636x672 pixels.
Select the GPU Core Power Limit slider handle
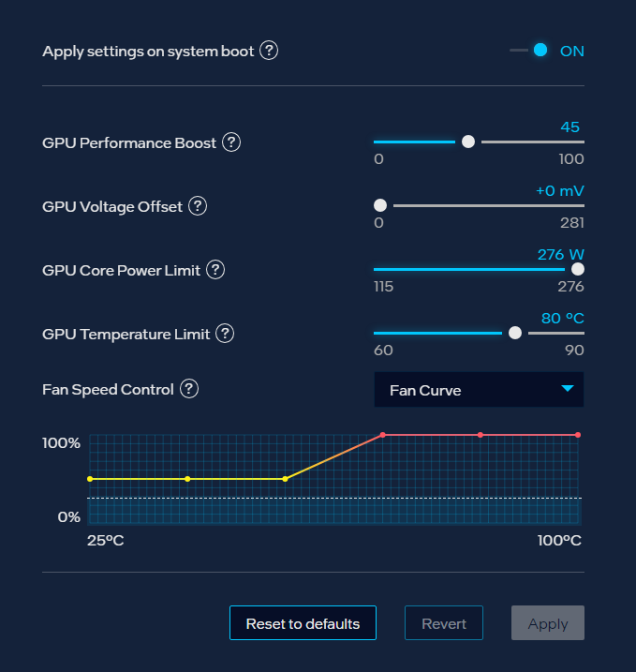pyautogui.click(x=578, y=269)
